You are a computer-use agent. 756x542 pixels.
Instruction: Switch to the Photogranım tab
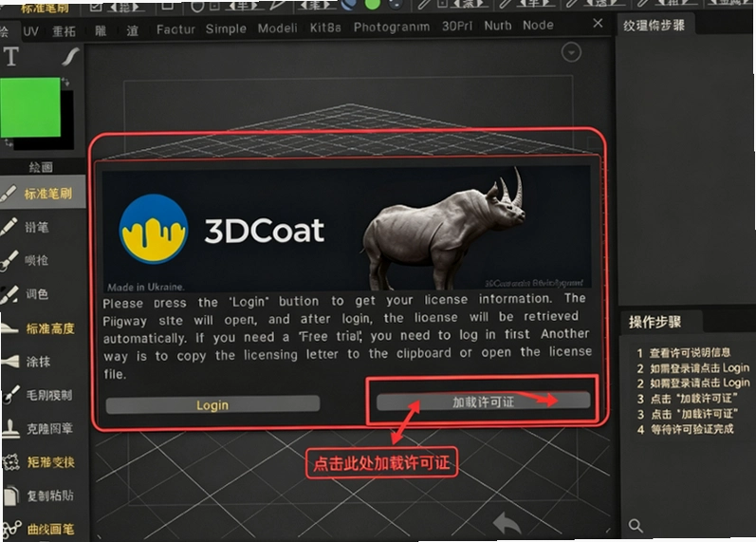point(392,27)
